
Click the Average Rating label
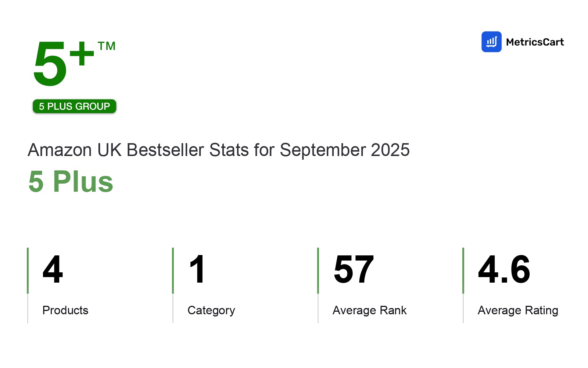click(518, 310)
